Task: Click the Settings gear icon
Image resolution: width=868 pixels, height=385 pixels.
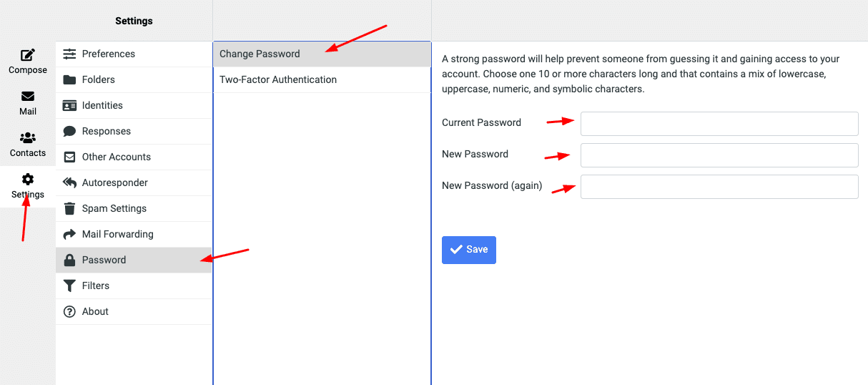Action: (28, 180)
